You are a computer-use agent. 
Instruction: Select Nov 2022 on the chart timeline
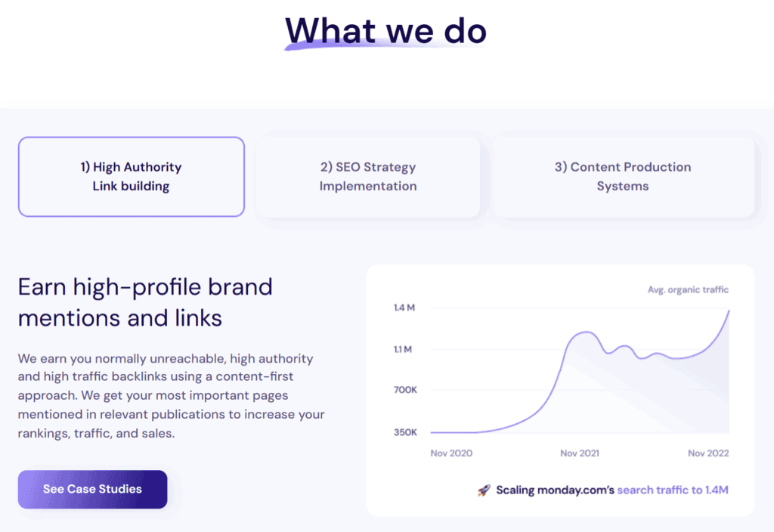pyautogui.click(x=707, y=453)
